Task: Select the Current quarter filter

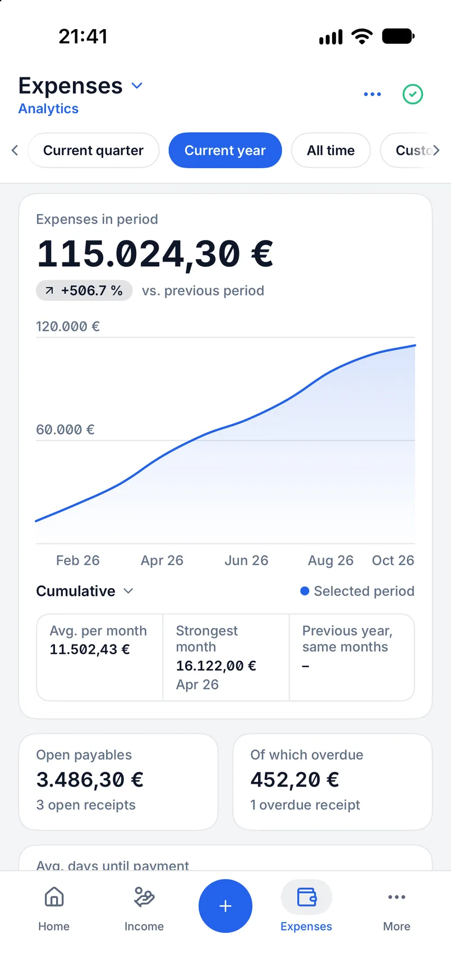Action: pos(94,150)
